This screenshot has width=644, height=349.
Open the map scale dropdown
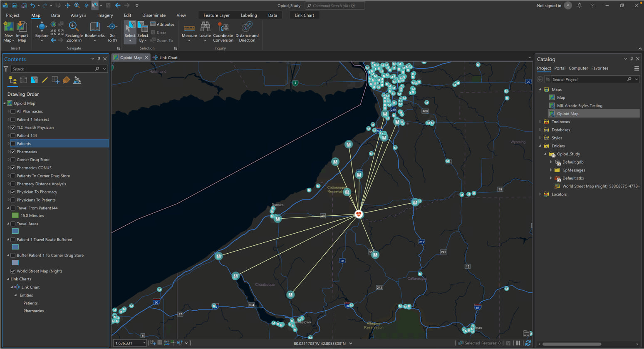coord(144,343)
